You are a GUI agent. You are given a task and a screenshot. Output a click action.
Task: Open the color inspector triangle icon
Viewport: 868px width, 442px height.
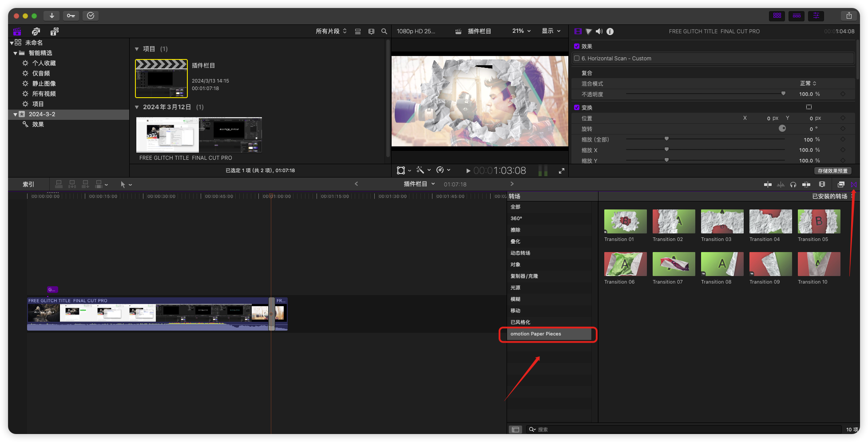point(588,32)
